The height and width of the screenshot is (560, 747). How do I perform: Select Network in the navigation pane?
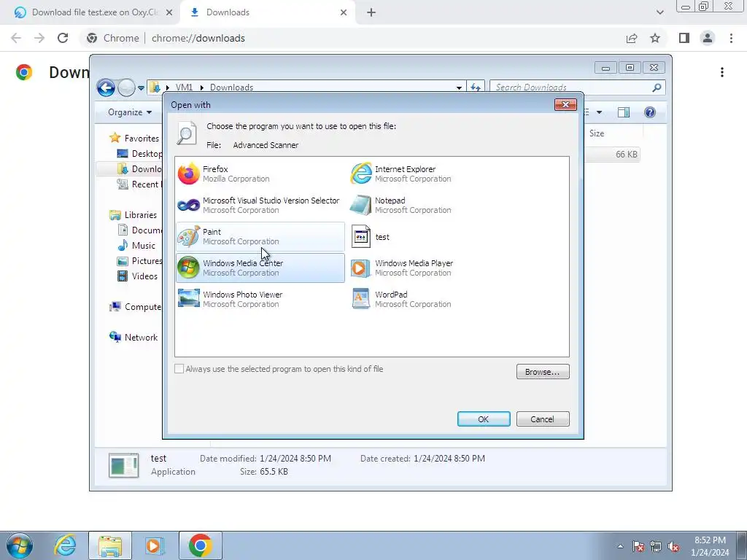(x=134, y=338)
